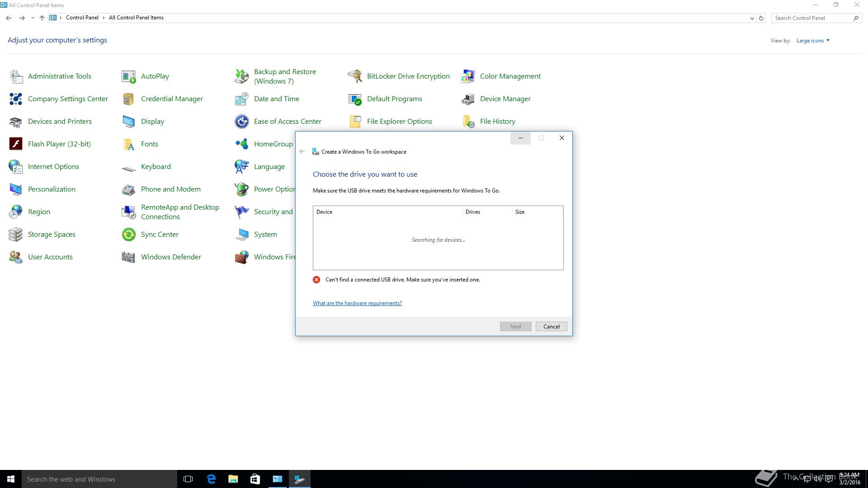Select Control Panel breadcrumb segment

tap(82, 18)
